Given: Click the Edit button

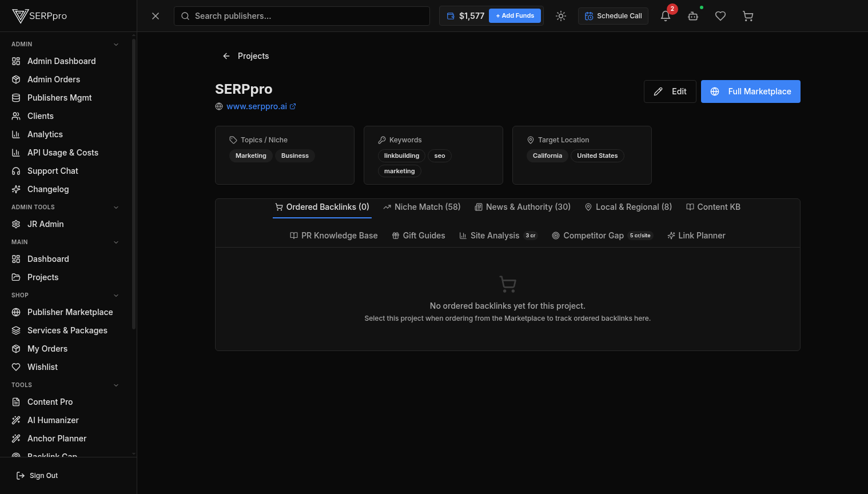Looking at the screenshot, I should (670, 91).
